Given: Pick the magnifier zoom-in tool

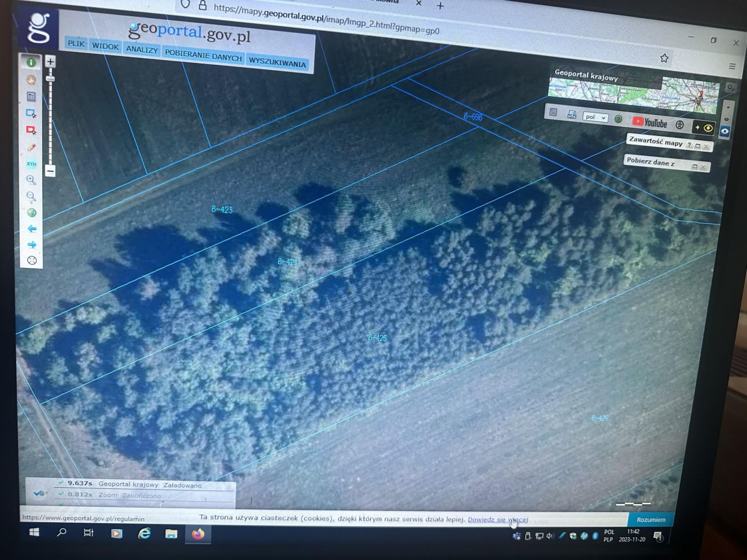Looking at the screenshot, I should 31,180.
